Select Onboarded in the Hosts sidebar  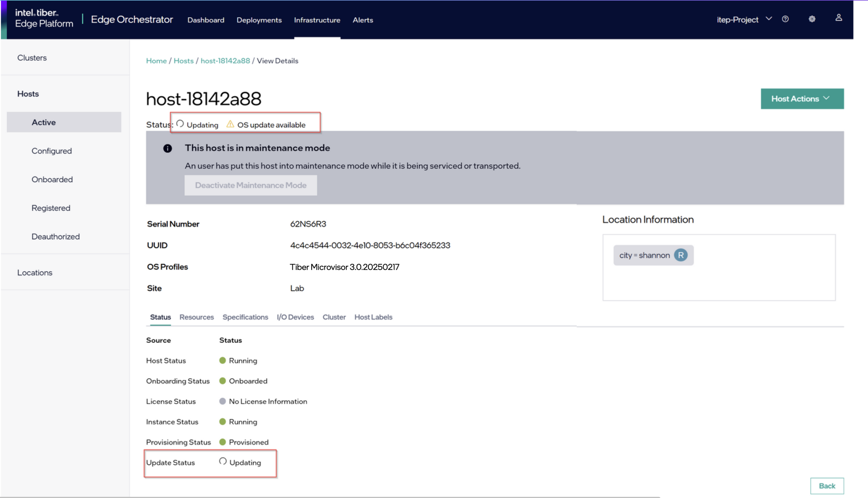tap(52, 179)
